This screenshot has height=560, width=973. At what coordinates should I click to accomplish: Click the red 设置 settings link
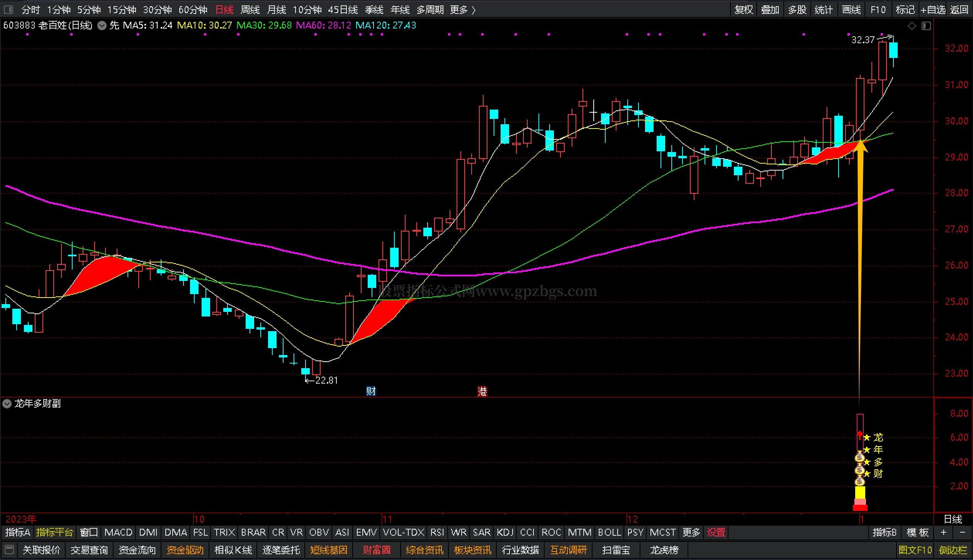click(716, 532)
